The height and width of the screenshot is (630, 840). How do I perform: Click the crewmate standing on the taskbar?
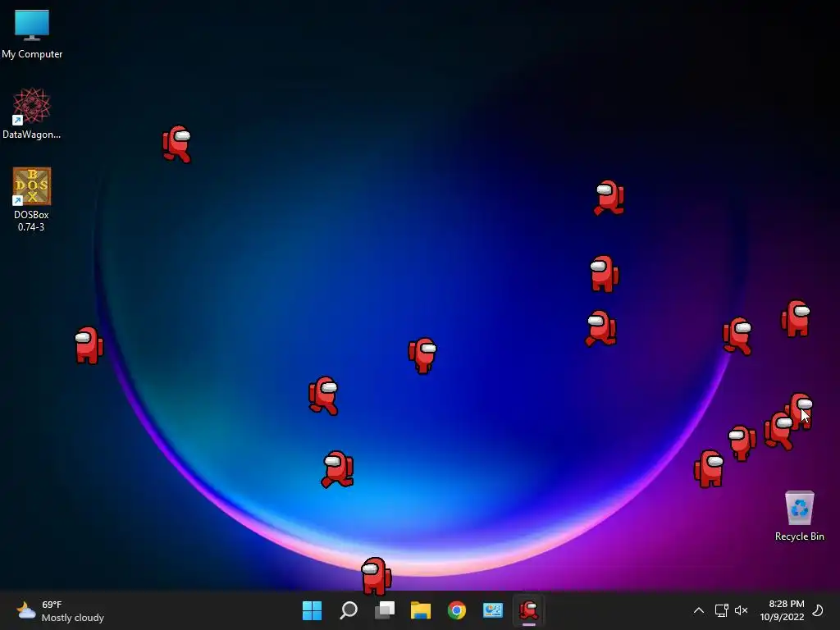pos(376,576)
